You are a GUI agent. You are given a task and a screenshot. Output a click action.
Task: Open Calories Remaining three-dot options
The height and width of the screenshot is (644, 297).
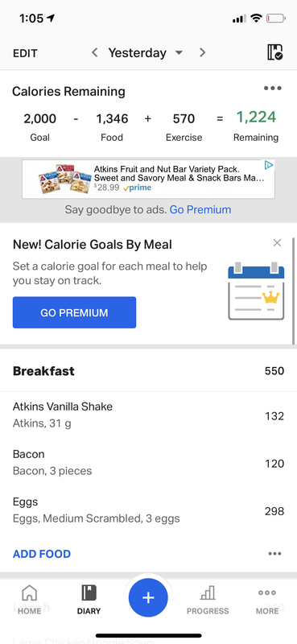[x=273, y=89]
